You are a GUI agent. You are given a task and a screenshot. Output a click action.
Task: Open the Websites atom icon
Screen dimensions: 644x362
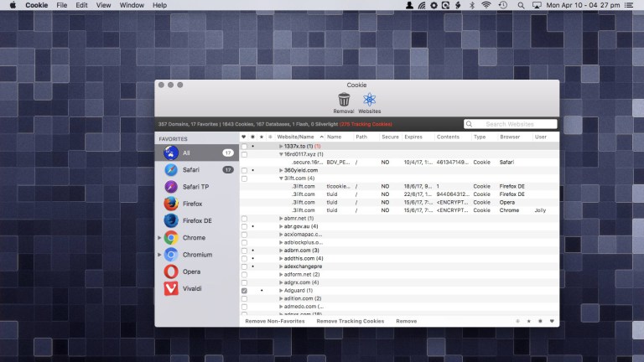click(x=369, y=100)
